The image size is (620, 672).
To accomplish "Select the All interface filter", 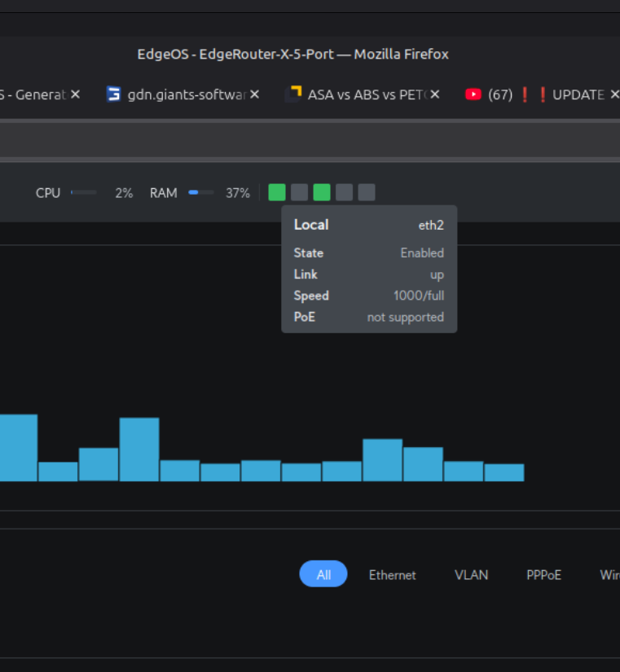I will [323, 574].
